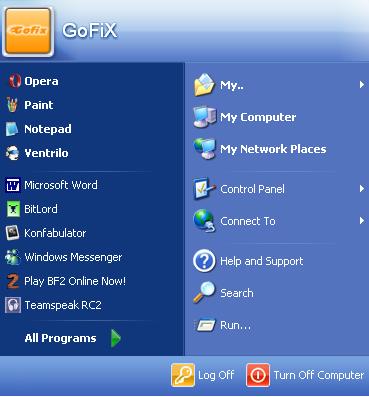Open the Windows Messenger text entry
The image size is (369, 397).
coord(73,257)
